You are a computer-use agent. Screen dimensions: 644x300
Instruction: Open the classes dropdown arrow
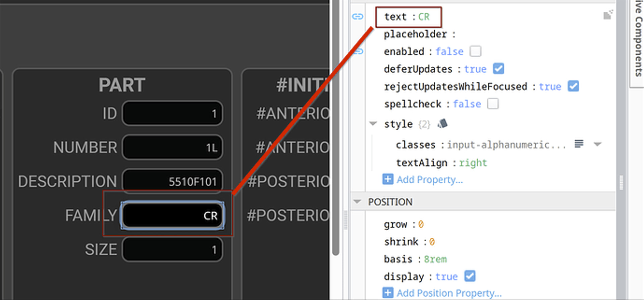(x=597, y=144)
